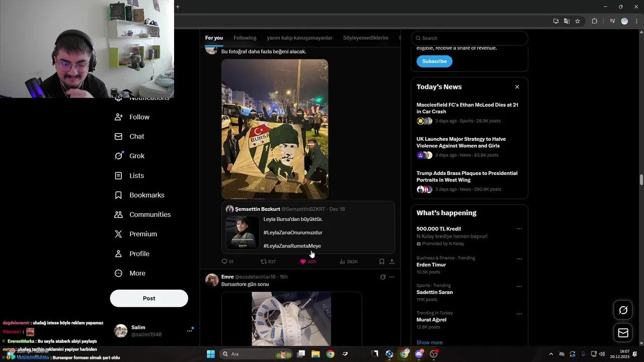This screenshot has width=644, height=362.
Task: Click Show more under What's happening
Action: pos(430,342)
